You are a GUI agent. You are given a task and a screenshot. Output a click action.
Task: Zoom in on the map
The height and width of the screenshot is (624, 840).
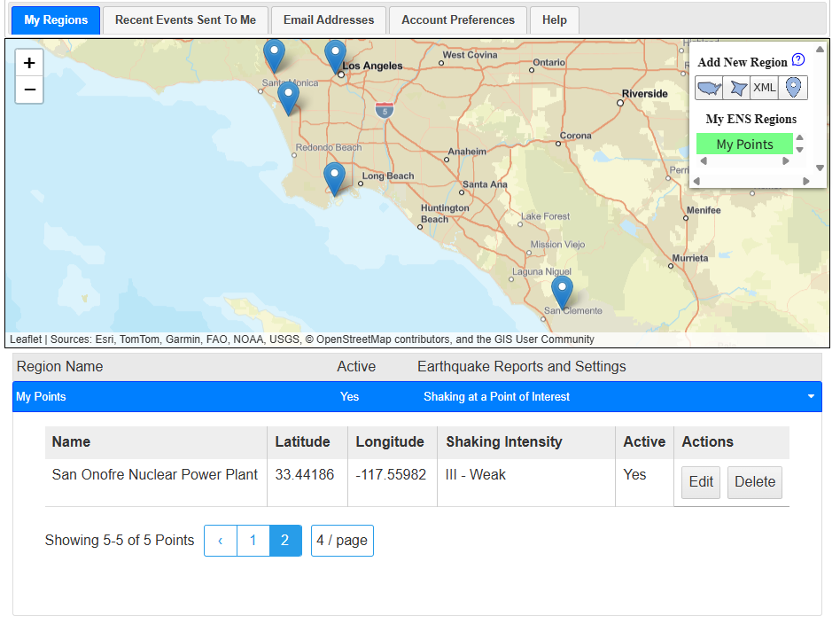click(x=29, y=63)
